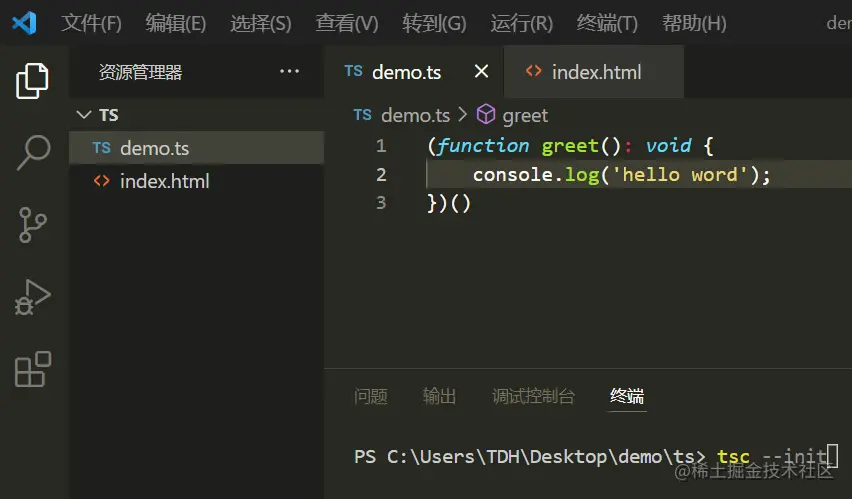Select the 终端 (Terminal) panel tab
This screenshot has height=499, width=852.
click(x=627, y=396)
